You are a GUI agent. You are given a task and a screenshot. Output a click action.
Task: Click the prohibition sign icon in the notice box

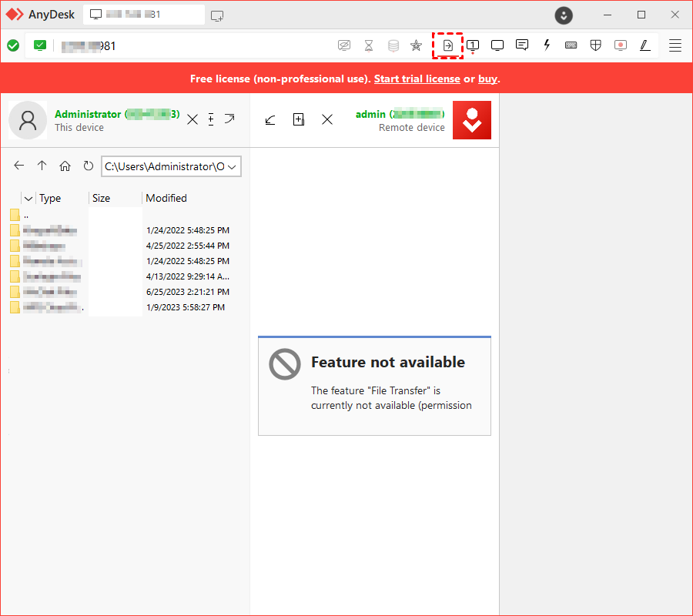(285, 364)
